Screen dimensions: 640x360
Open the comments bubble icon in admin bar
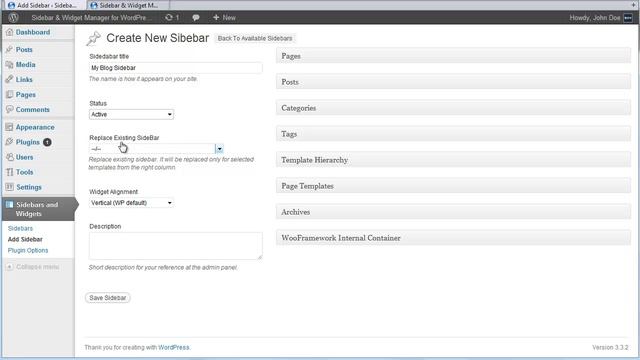pos(196,18)
